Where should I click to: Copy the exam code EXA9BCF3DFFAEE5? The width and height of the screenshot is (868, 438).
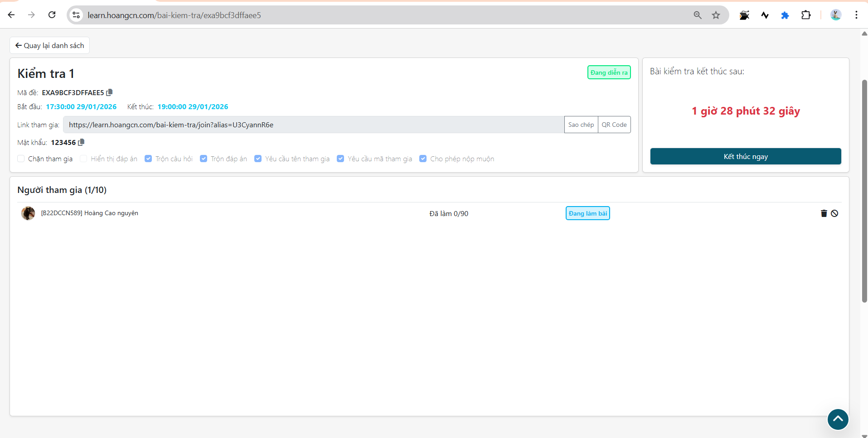tap(109, 92)
